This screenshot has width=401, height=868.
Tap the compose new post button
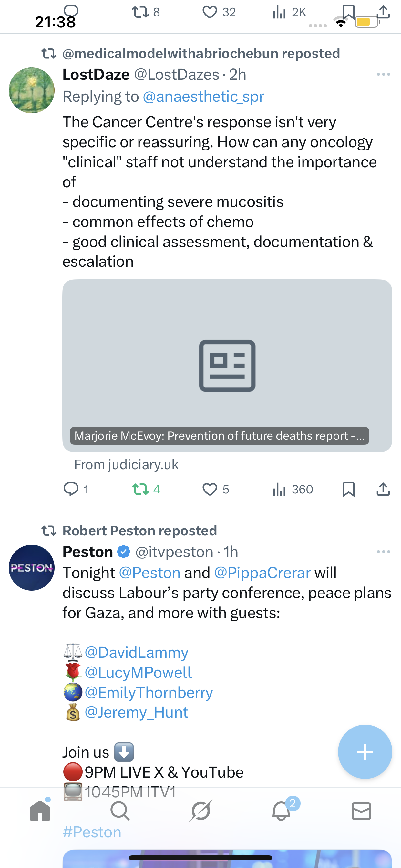coord(365,752)
